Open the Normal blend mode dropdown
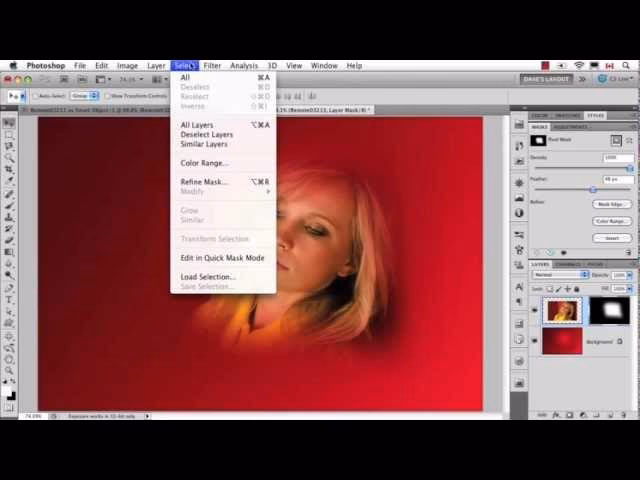Image resolution: width=640 pixels, height=480 pixels. pos(560,275)
